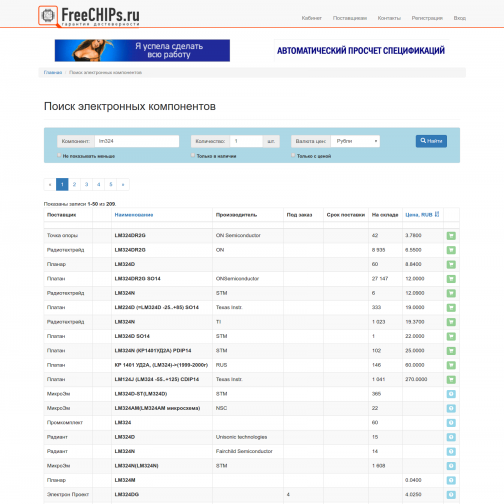Click the blue request icon for LM324D-ST(LM324D)
Image resolution: width=504 pixels, height=504 pixels.
[451, 394]
